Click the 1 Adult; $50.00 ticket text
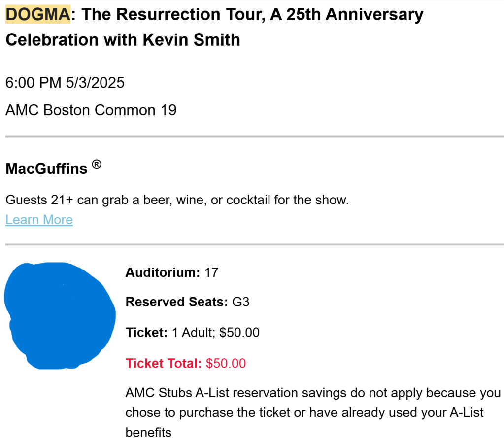This screenshot has height=439, width=504. pyautogui.click(x=215, y=332)
